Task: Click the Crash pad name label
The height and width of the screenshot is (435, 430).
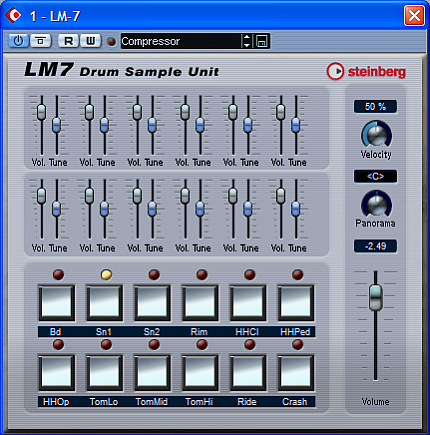Action: pyautogui.click(x=295, y=402)
